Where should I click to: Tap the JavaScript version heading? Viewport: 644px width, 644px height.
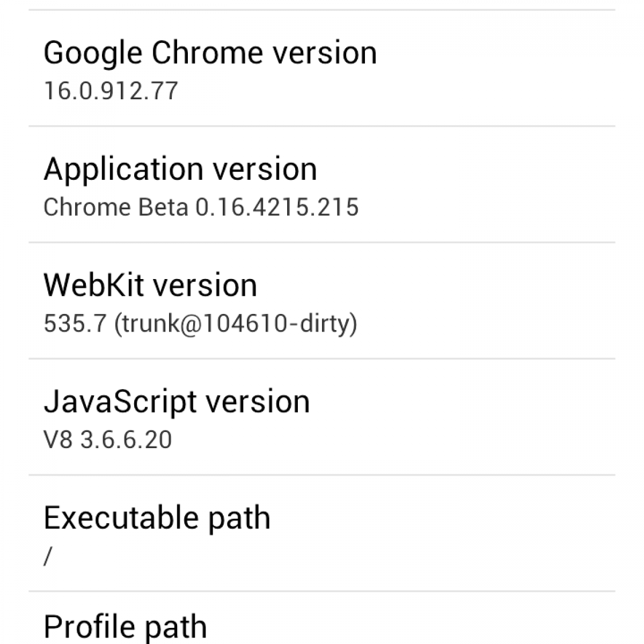177,401
